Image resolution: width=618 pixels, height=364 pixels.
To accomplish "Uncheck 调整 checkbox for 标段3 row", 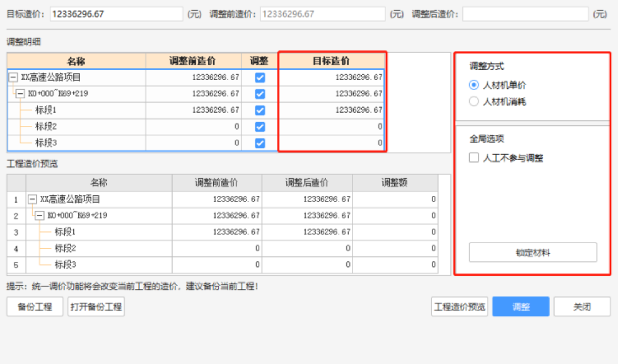I will [260, 143].
